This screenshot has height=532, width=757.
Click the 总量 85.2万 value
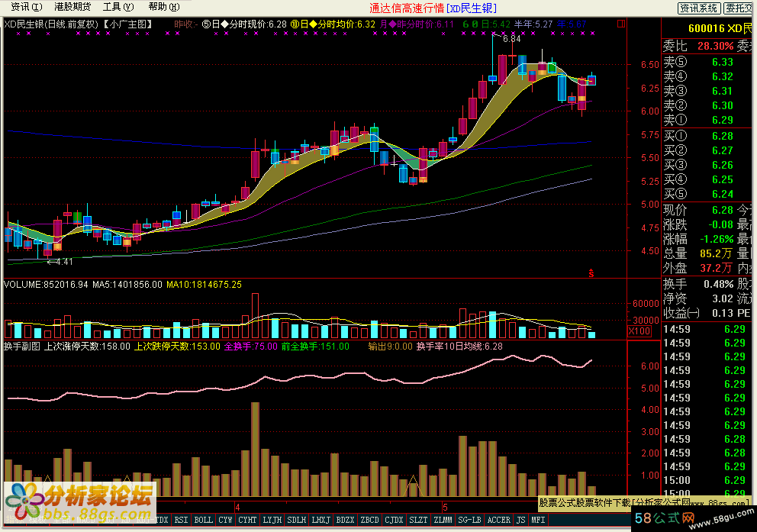(716, 253)
